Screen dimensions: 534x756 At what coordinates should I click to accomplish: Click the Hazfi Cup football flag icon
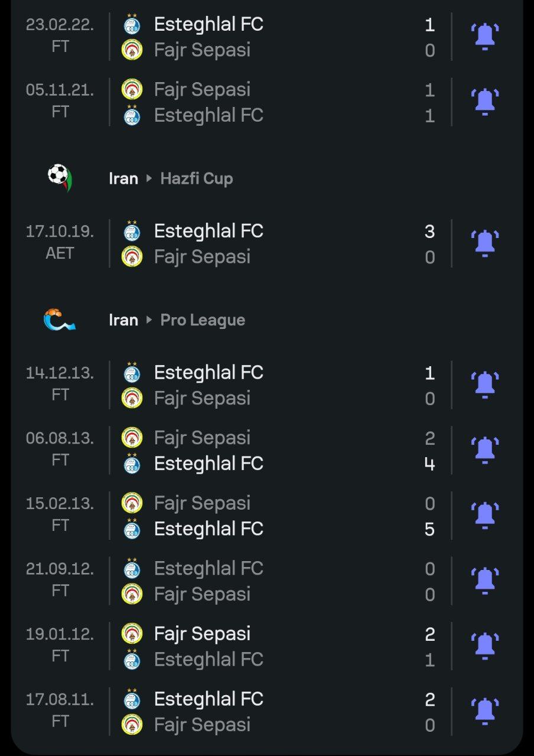click(x=59, y=178)
